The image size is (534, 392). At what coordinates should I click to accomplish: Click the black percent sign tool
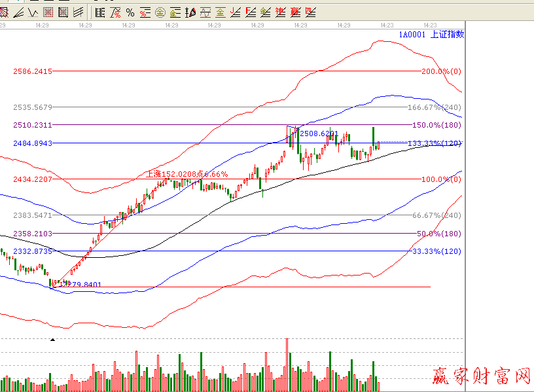[130, 12]
